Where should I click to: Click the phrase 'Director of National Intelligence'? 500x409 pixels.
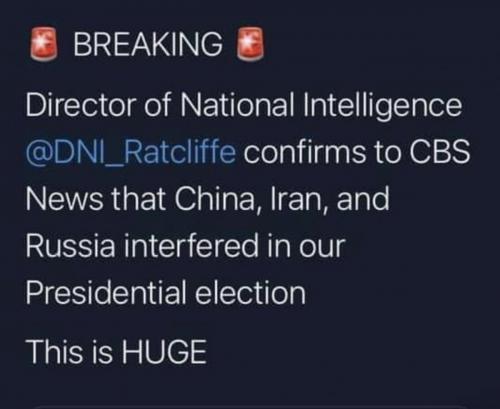click(x=244, y=106)
